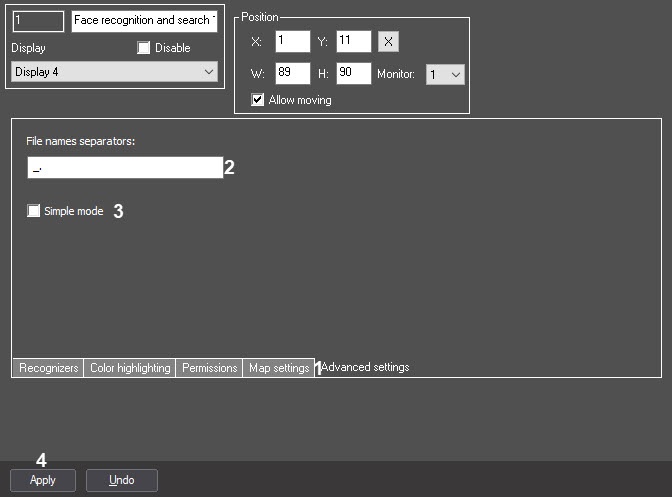This screenshot has height=497, width=672.
Task: Enable Simple mode checkbox
Action: 34,211
